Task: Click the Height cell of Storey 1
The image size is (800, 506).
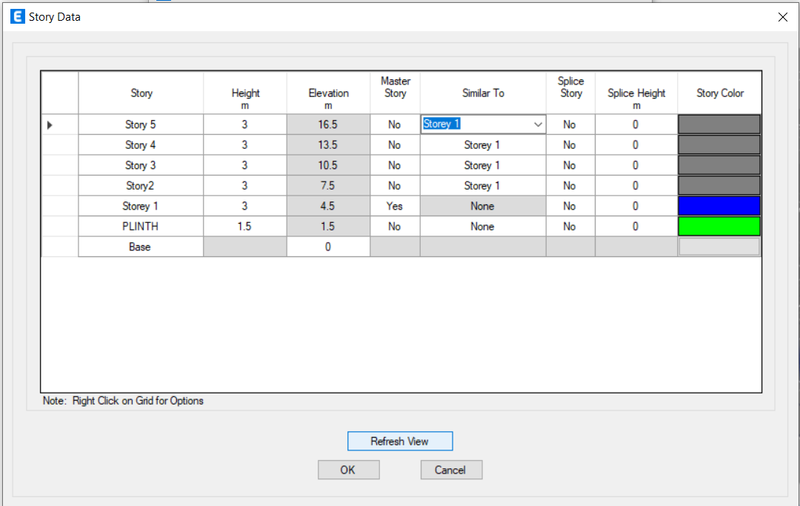Action: (x=245, y=206)
